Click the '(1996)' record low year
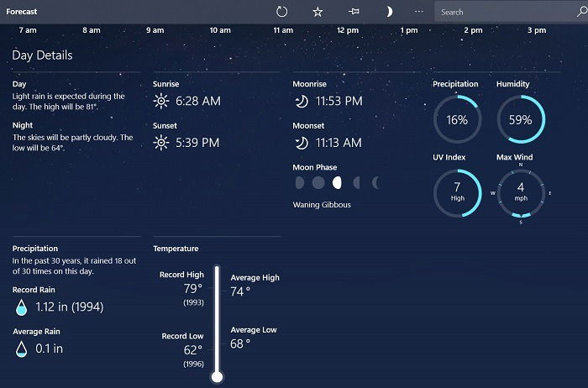588x388 pixels. pyautogui.click(x=193, y=364)
